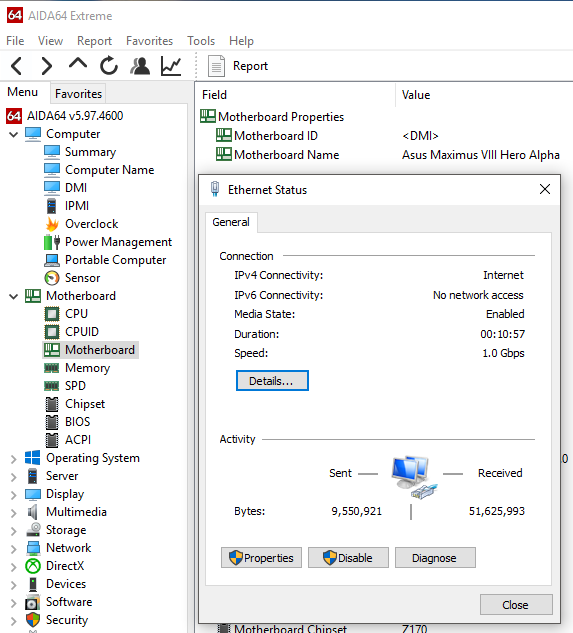Expand the Operating System node
The height and width of the screenshot is (633, 573).
(x=14, y=459)
